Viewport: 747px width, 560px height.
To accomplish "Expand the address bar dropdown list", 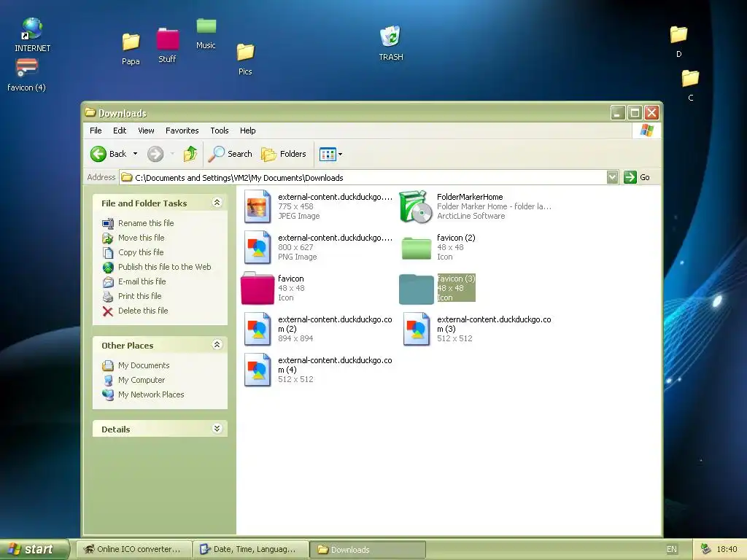I will click(x=613, y=177).
